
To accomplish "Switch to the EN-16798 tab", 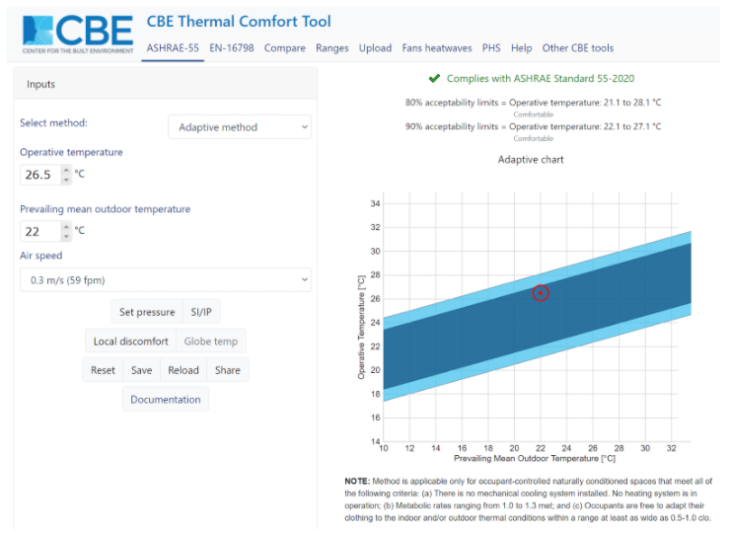I will 232,48.
